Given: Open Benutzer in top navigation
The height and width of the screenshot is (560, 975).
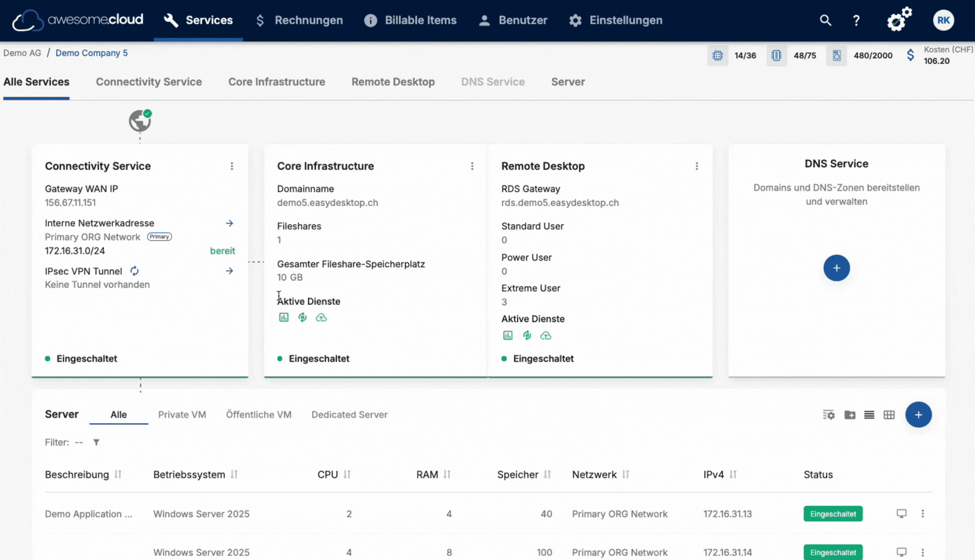Looking at the screenshot, I should point(513,20).
